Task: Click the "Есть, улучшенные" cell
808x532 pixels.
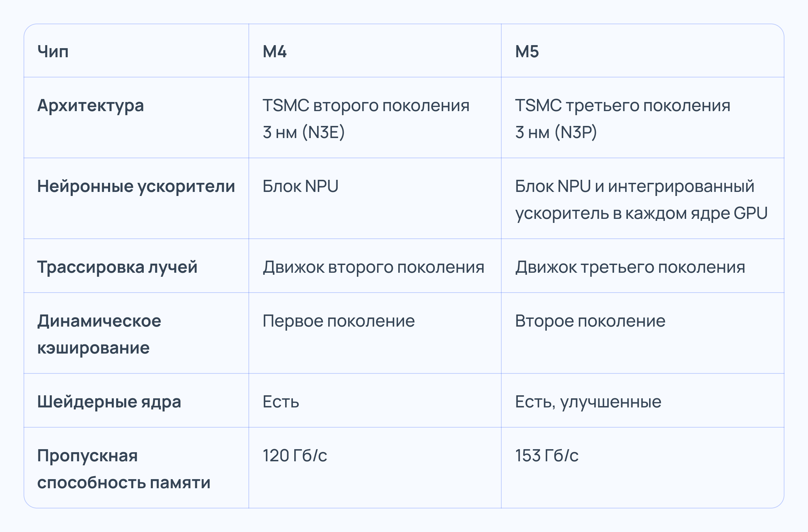Action: point(588,402)
